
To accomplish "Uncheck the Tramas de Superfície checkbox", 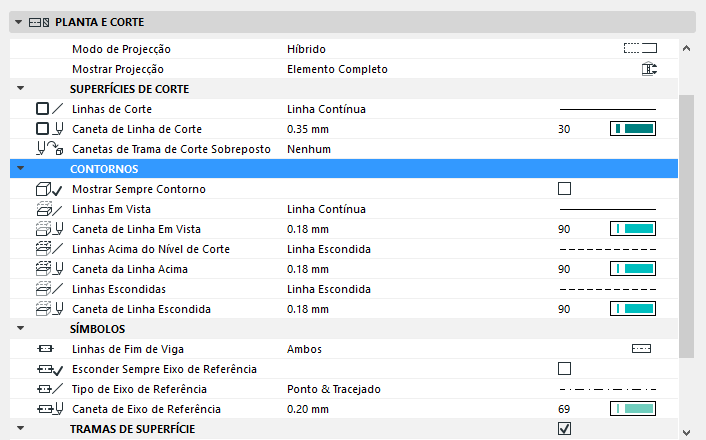I will coord(564,429).
